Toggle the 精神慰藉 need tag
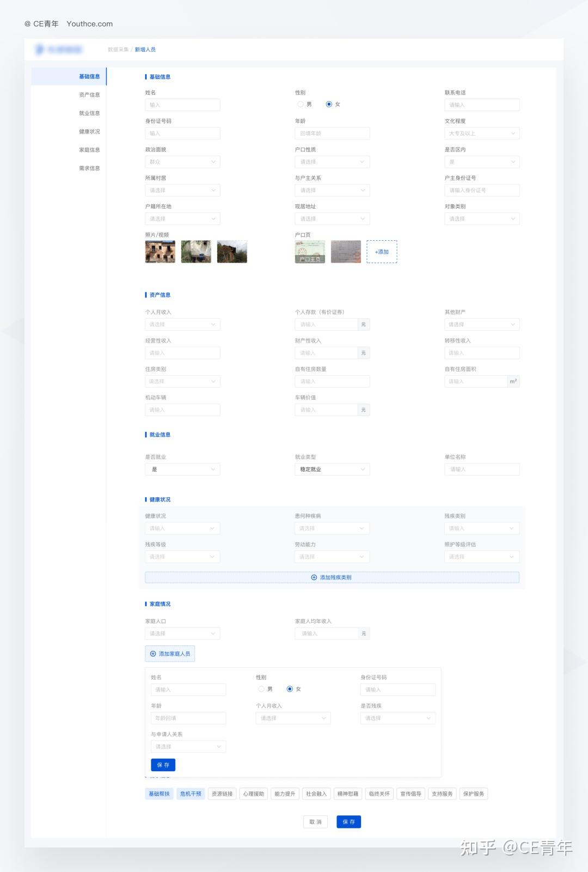The width and height of the screenshot is (588, 872). [348, 794]
